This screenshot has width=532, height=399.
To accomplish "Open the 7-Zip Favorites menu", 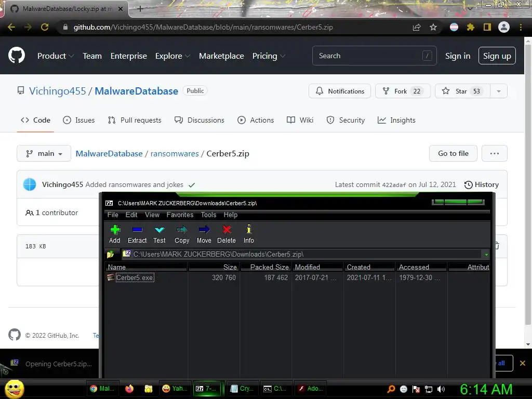I will coord(180,215).
